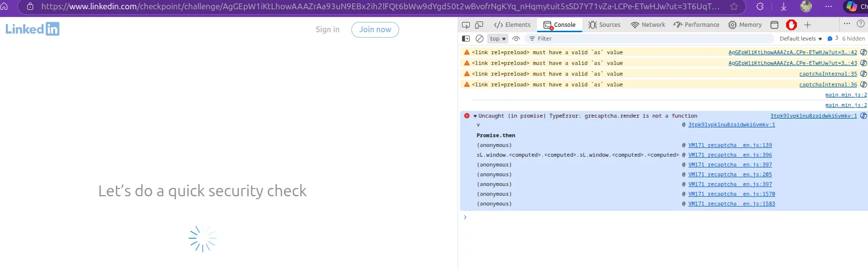The image size is (868, 269).
Task: Click the Join now button
Action: pyautogui.click(x=375, y=30)
